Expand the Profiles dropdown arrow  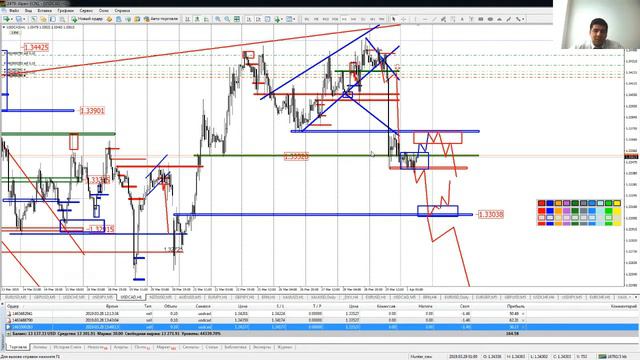(x=24, y=19)
